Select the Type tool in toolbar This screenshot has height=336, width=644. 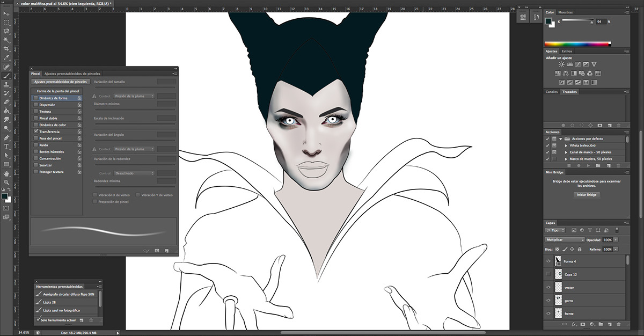pyautogui.click(x=6, y=147)
